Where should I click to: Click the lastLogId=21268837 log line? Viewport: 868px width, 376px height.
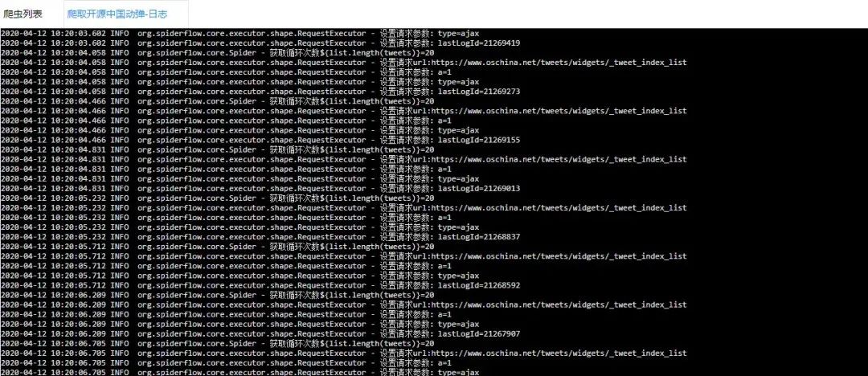260,237
